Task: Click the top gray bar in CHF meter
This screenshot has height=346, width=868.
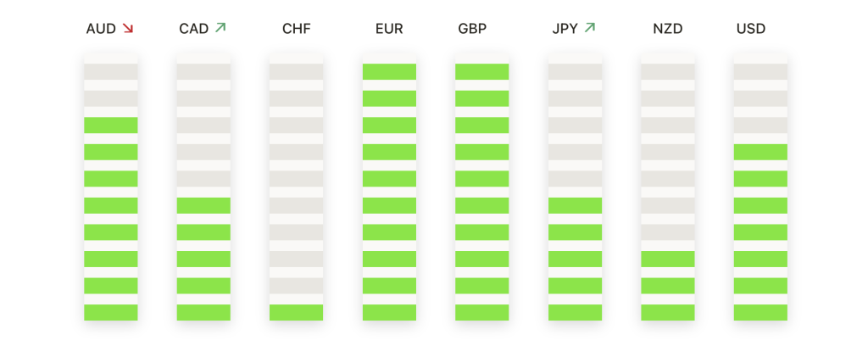Action: (296, 71)
